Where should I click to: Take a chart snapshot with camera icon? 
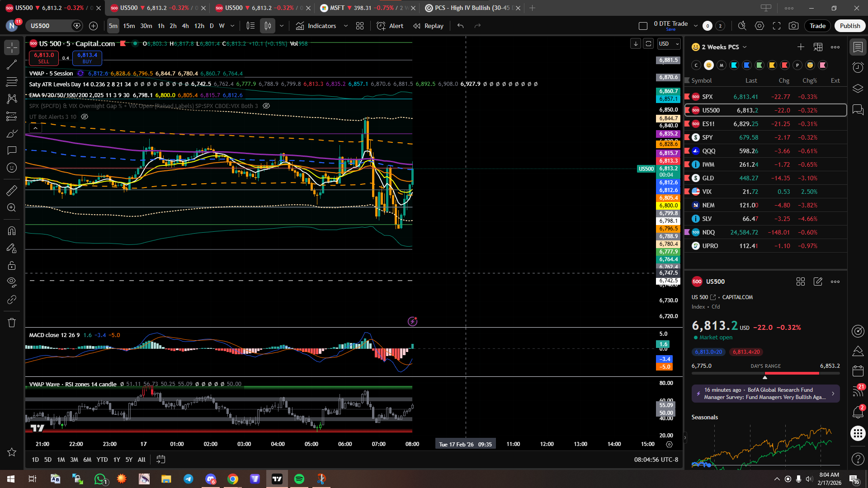793,26
